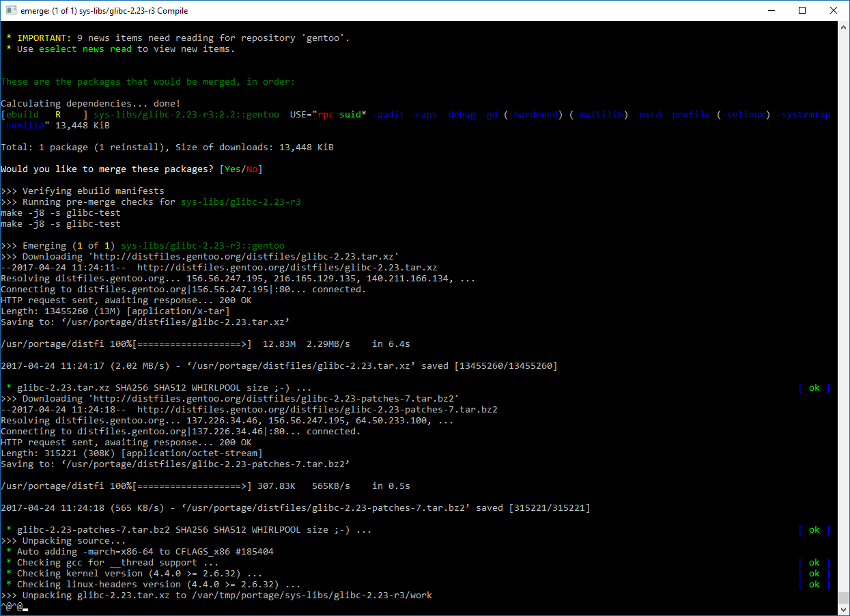Click 'saved [315221/315221]' text
The width and height of the screenshot is (850, 616).
pos(533,508)
